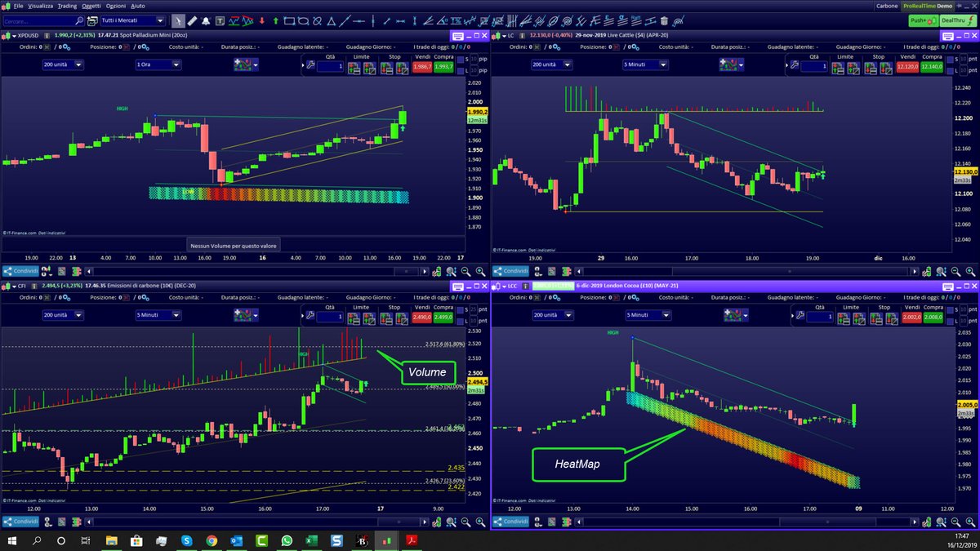Expand indicator dropdown arrow in XPDUSD chart

coord(256,64)
